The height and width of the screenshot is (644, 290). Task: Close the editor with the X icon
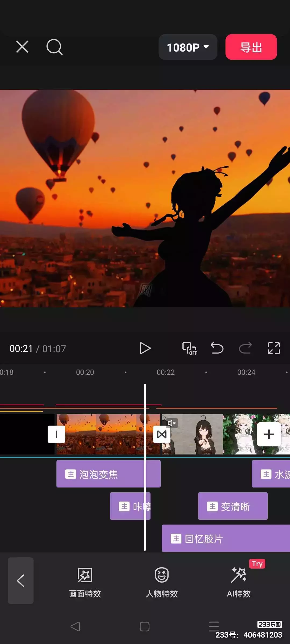point(22,47)
